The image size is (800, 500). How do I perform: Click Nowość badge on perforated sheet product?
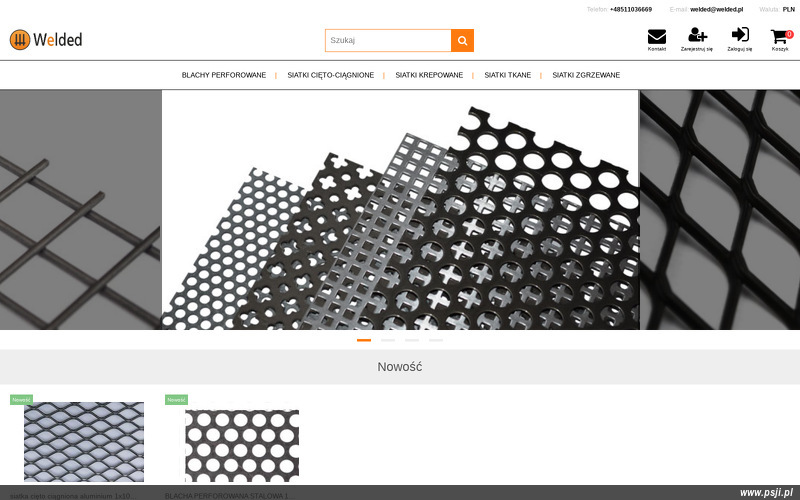177,399
